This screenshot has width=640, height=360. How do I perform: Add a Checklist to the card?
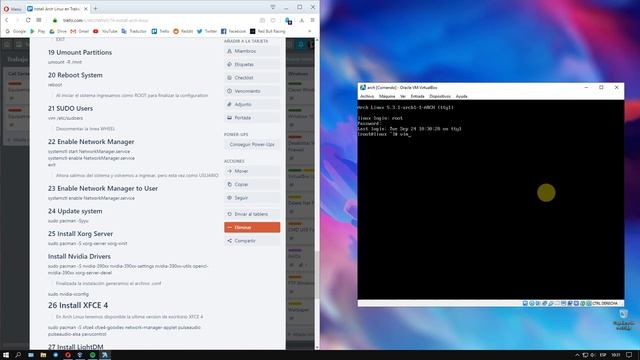tap(252, 78)
